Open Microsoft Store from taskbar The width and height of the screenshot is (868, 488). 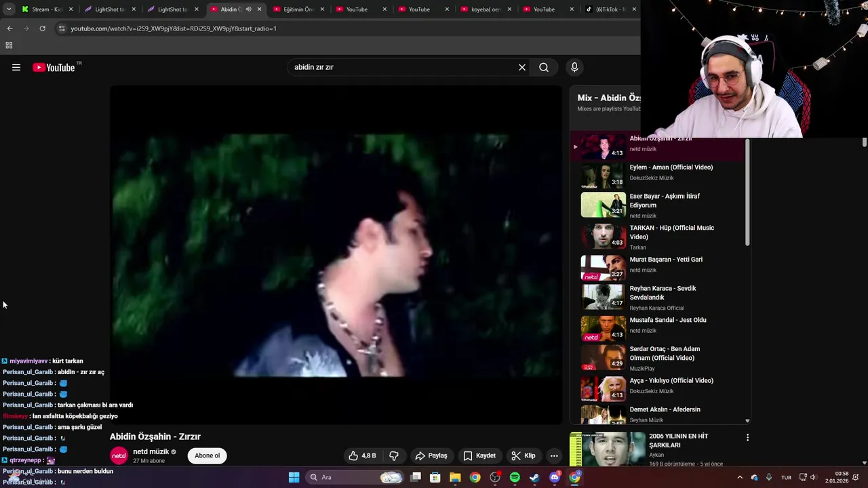click(x=435, y=477)
